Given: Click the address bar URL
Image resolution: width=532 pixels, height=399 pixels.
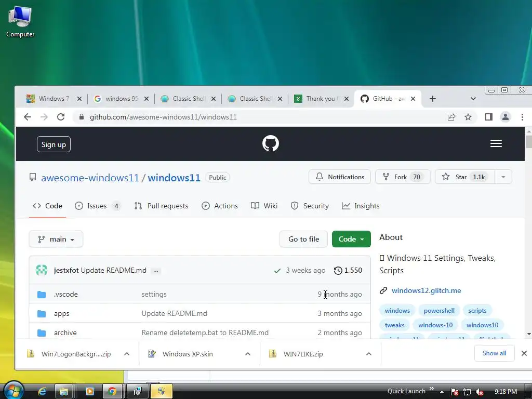Looking at the screenshot, I should pyautogui.click(x=163, y=117).
